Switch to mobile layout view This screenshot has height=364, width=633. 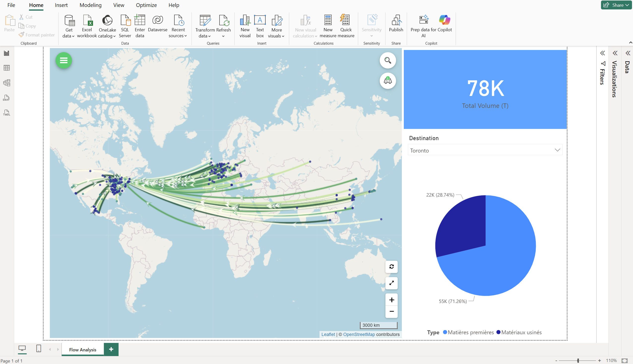tap(38, 348)
